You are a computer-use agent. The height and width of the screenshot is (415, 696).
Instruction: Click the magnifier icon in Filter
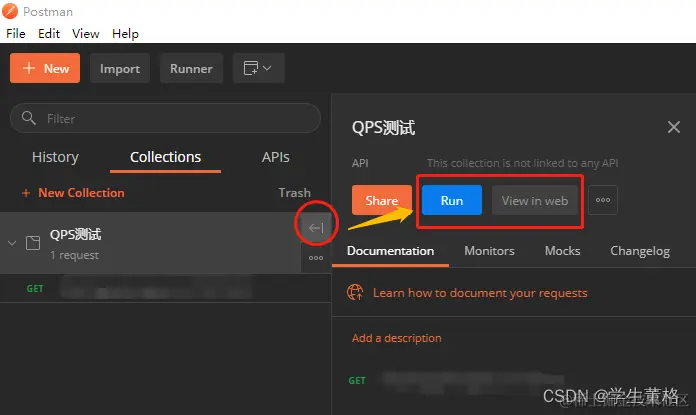29,118
